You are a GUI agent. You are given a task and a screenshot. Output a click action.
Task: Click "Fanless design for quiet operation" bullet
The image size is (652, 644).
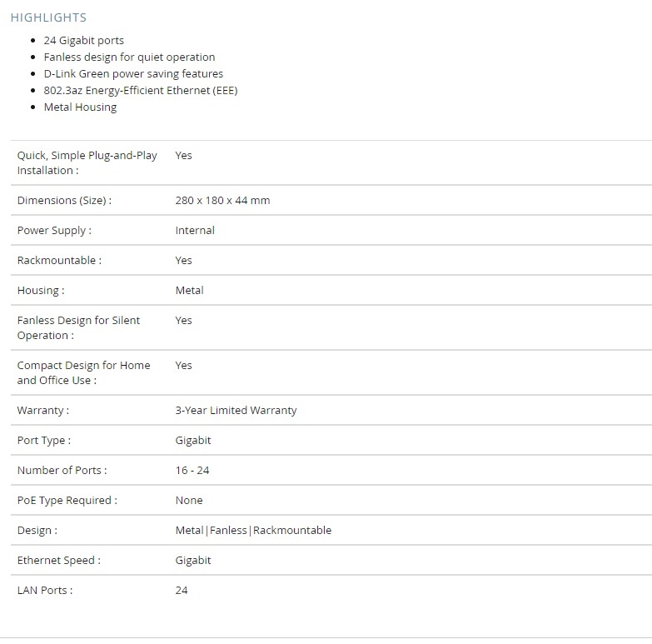[129, 57]
